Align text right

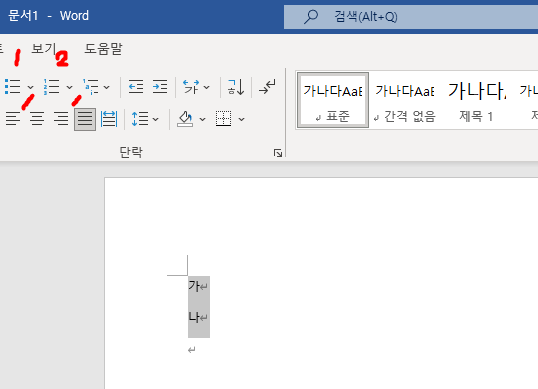[61, 119]
